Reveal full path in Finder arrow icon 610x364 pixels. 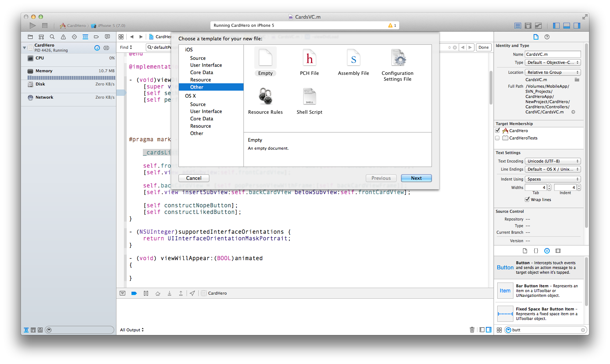pos(573,112)
